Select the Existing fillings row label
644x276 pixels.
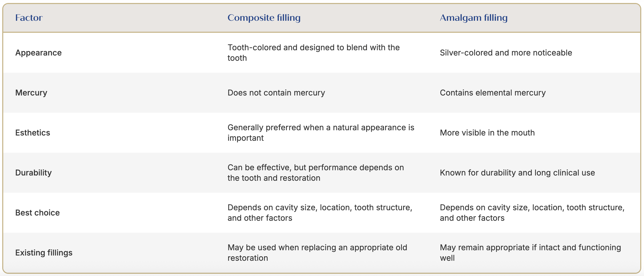44,252
